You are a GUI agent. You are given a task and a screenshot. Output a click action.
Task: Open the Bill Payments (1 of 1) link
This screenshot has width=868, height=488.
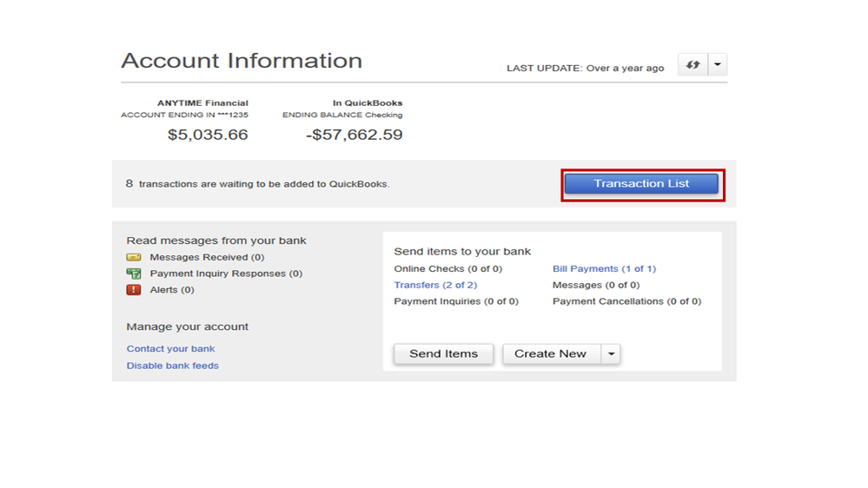click(x=604, y=269)
